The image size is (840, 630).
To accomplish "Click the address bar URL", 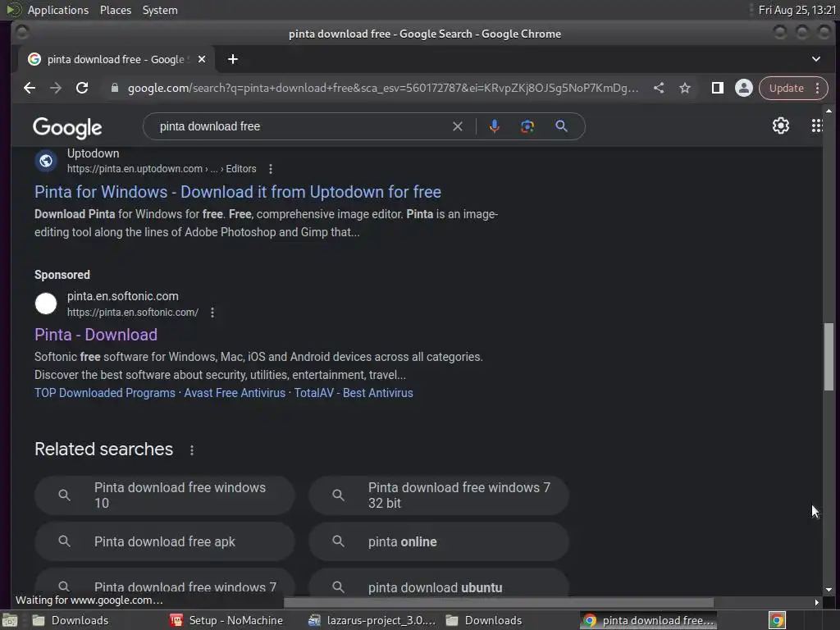I will point(382,88).
